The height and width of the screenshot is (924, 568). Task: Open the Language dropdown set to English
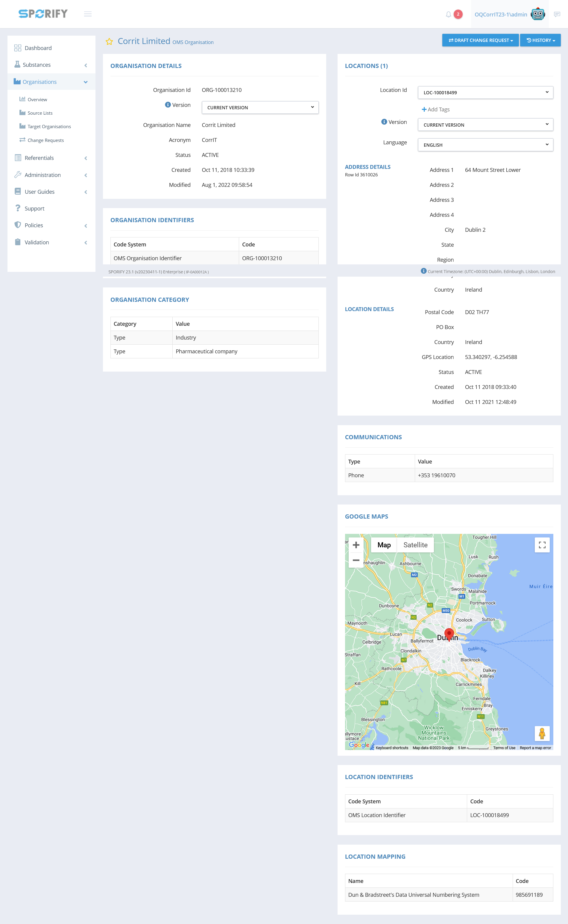pyautogui.click(x=485, y=145)
